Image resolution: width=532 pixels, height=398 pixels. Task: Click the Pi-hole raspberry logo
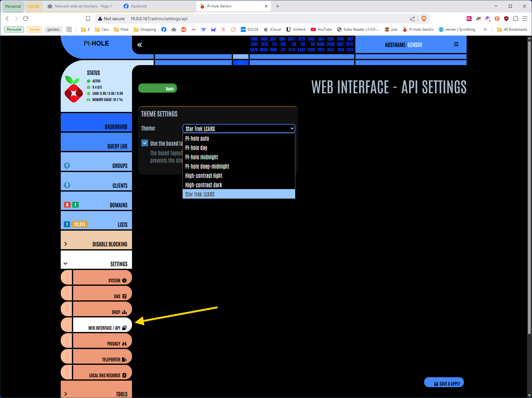point(73,90)
